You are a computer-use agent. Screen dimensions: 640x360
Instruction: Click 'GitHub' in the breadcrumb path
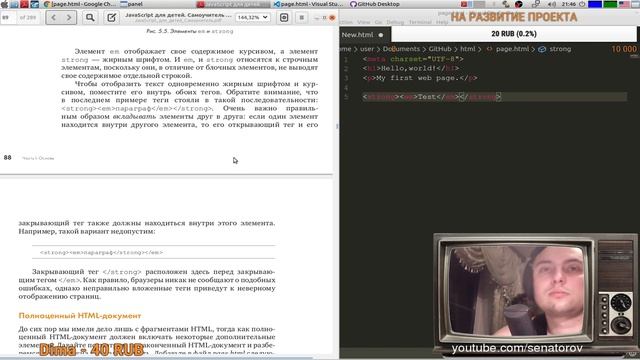pyautogui.click(x=440, y=49)
